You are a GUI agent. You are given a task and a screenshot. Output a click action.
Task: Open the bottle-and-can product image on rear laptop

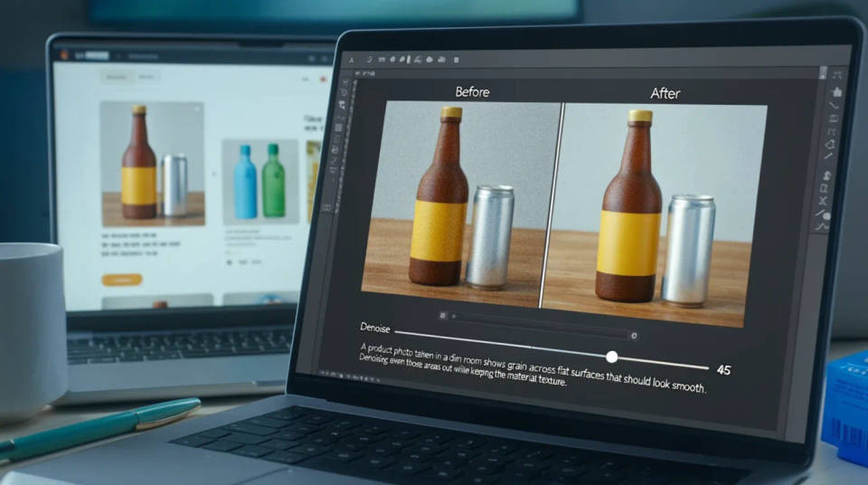(154, 164)
